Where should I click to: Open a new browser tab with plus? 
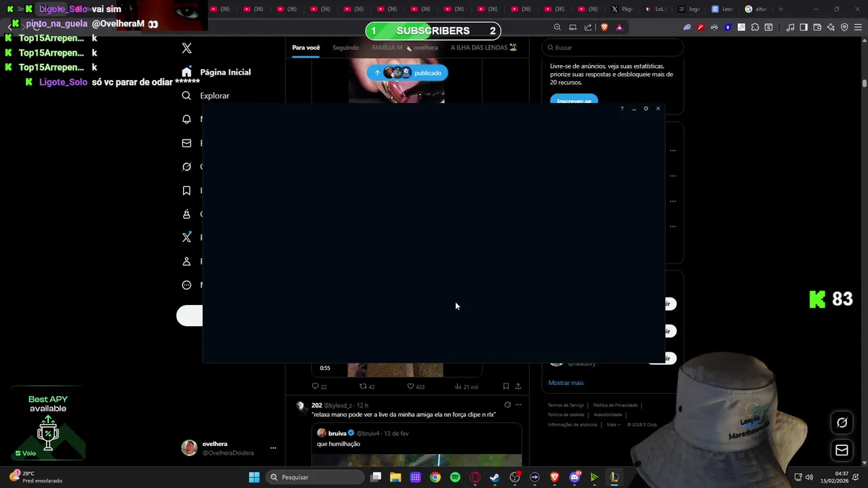781,9
